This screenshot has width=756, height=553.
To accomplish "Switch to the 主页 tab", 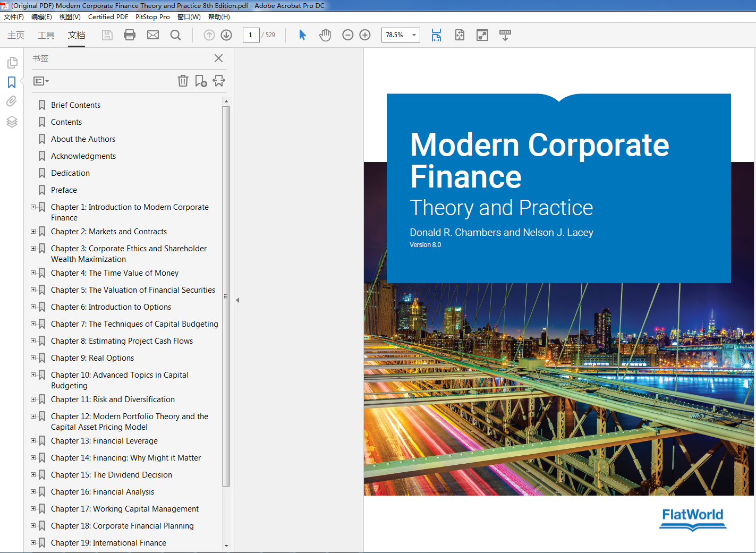I will point(16,35).
